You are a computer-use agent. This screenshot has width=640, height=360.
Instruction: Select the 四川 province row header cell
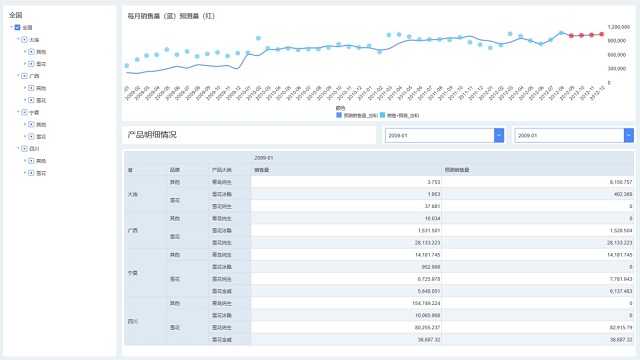point(145,321)
